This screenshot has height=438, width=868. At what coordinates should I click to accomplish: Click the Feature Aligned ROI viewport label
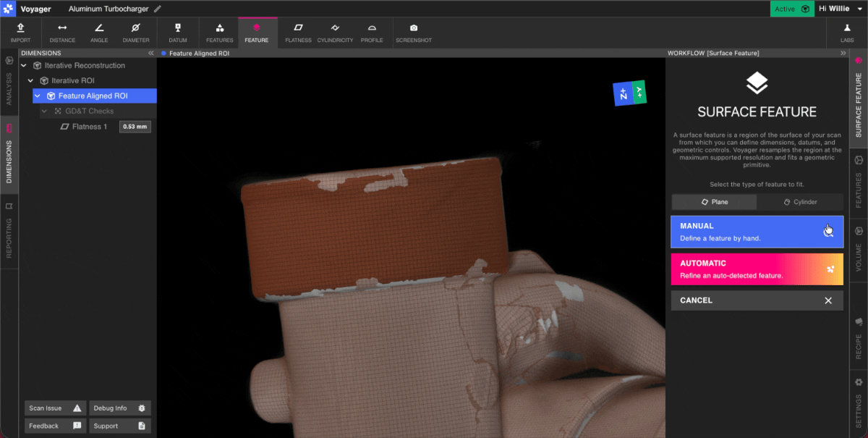pos(199,53)
